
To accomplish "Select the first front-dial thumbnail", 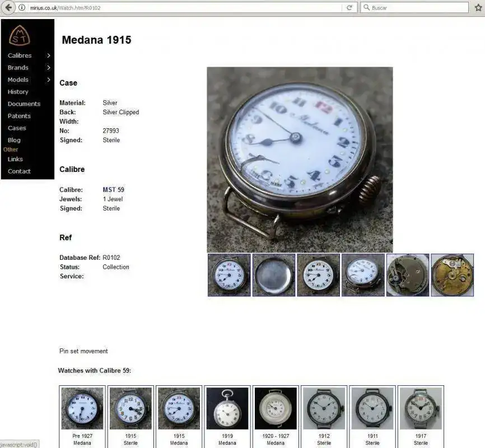I will point(229,275).
